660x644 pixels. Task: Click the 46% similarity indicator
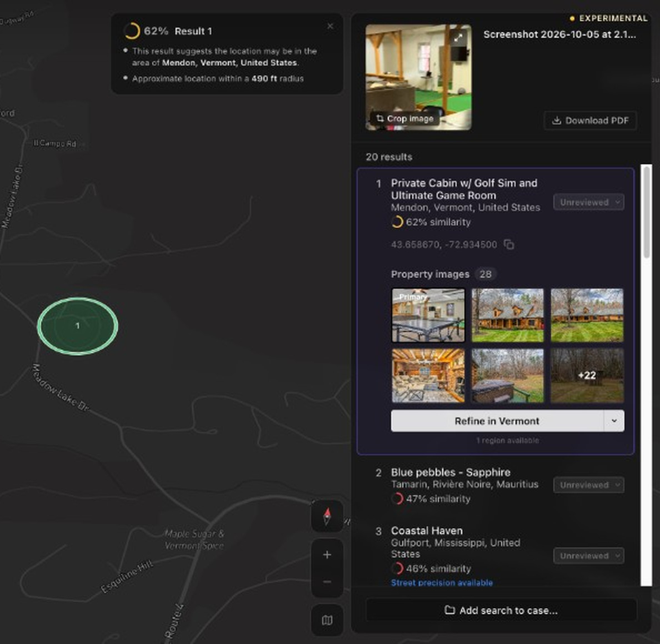coord(431,568)
